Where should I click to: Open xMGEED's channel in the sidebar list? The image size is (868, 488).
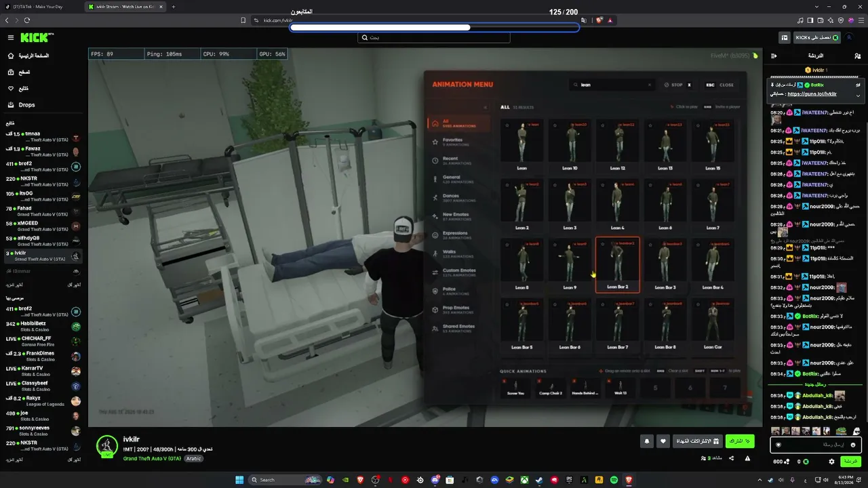click(x=42, y=226)
